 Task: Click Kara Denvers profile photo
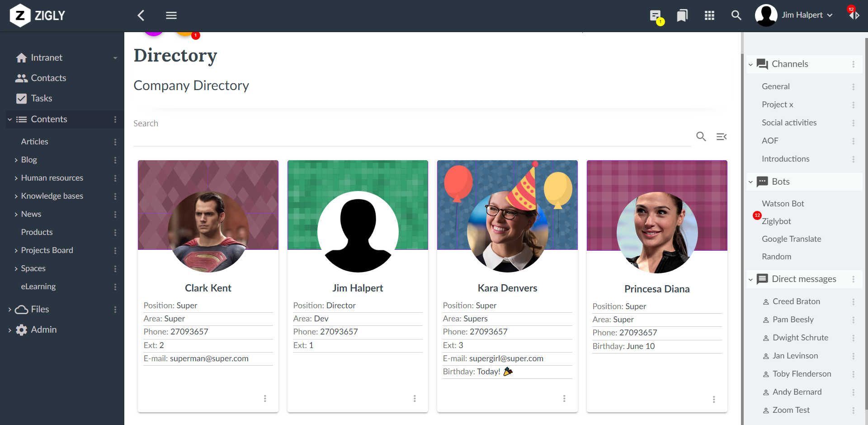(x=507, y=232)
